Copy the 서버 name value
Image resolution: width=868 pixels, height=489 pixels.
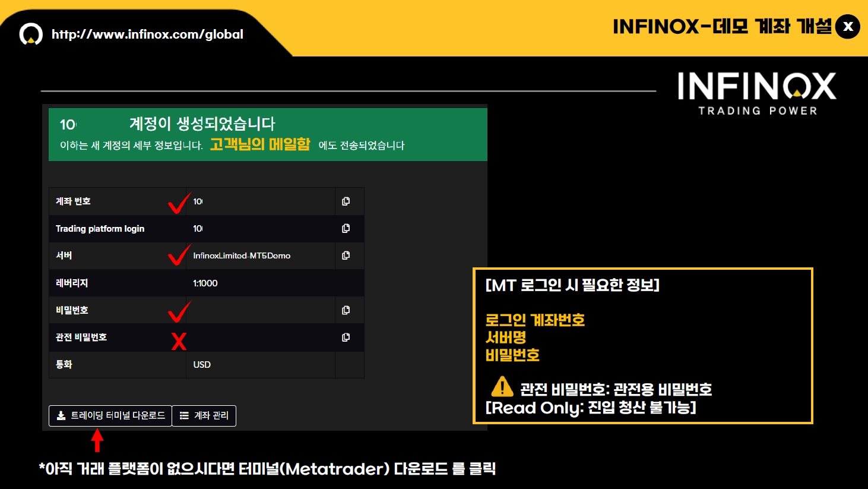pos(346,255)
